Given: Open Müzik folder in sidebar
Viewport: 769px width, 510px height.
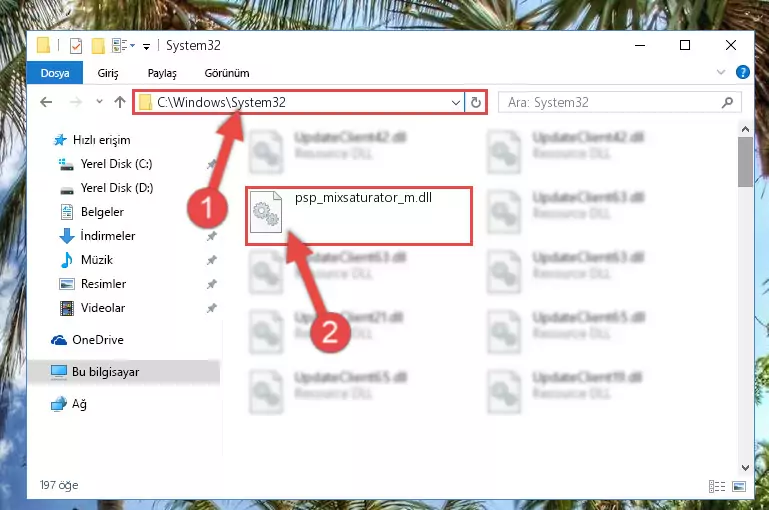Looking at the screenshot, I should tap(97, 260).
